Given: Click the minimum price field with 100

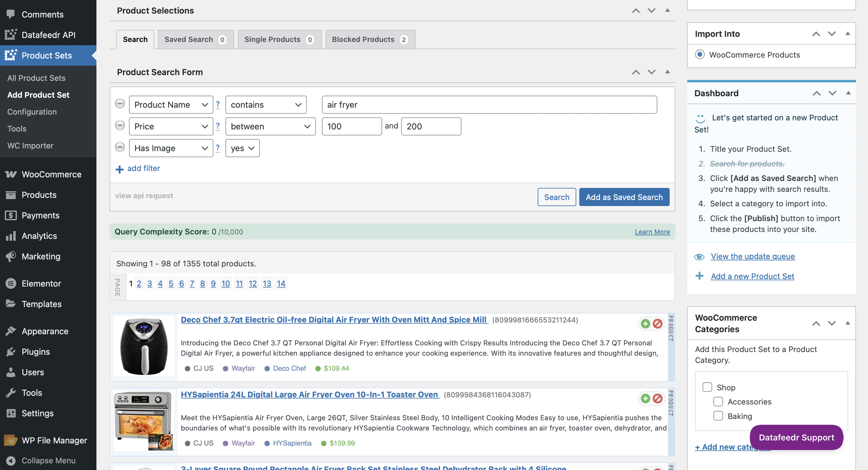Looking at the screenshot, I should tap(352, 126).
